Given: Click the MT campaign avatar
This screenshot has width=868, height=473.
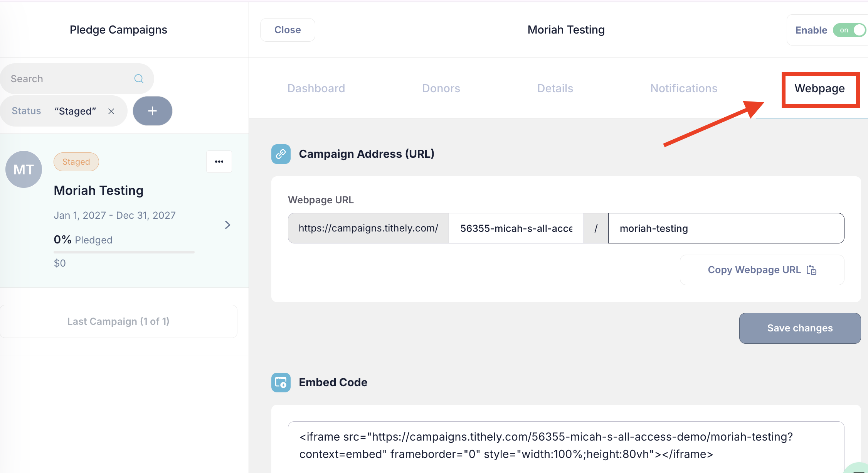Looking at the screenshot, I should click(24, 169).
